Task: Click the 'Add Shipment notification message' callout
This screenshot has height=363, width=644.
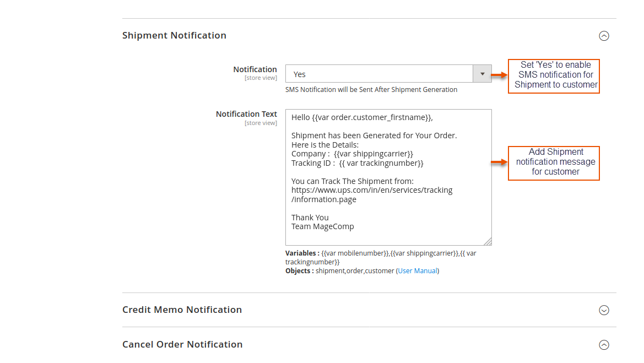Action: pyautogui.click(x=554, y=162)
